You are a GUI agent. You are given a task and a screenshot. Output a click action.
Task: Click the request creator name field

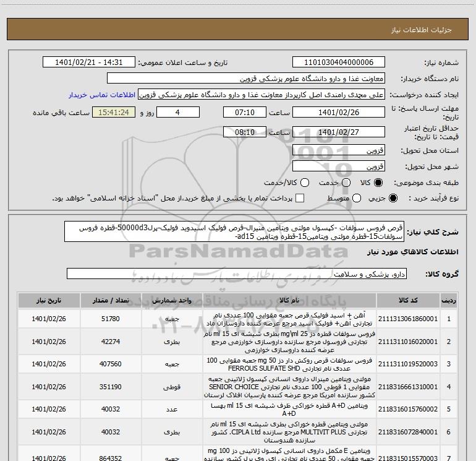[261, 95]
